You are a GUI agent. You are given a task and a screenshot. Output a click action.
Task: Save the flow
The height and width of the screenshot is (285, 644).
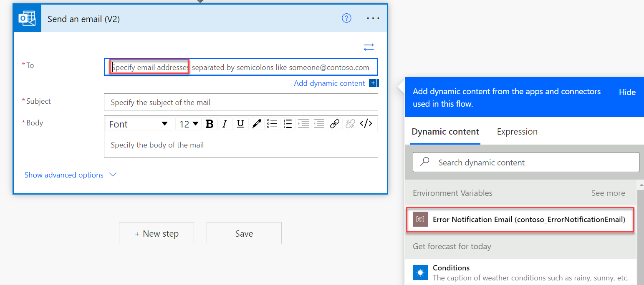[x=244, y=233]
